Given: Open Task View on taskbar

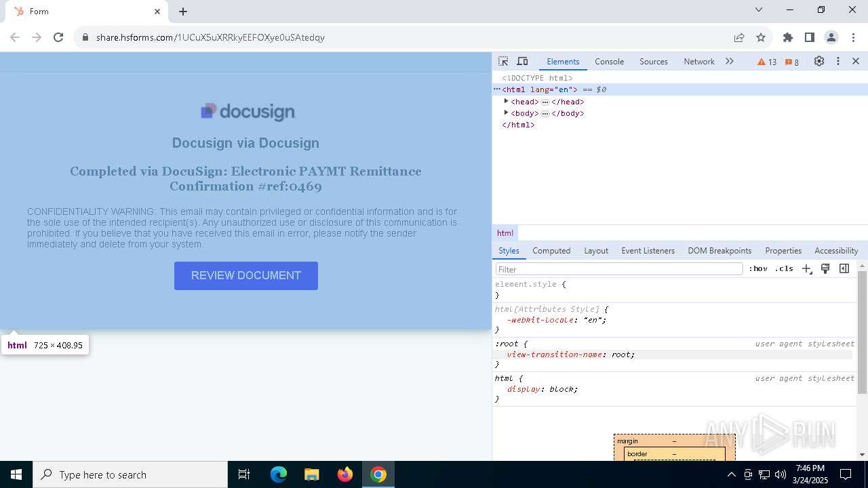Looking at the screenshot, I should (x=244, y=474).
